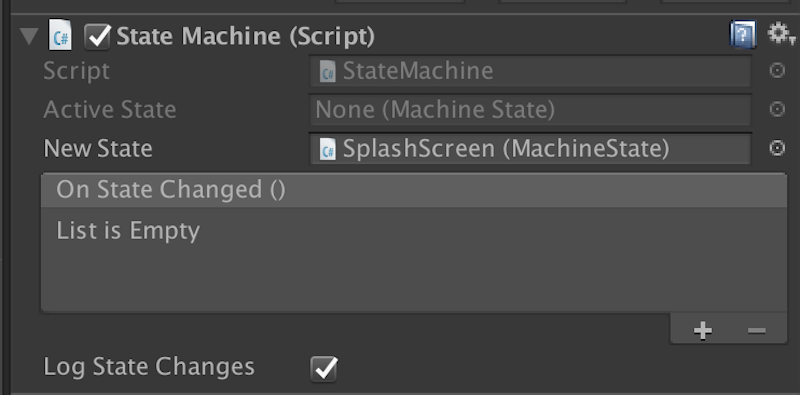This screenshot has height=395, width=800.
Task: Click the On State Changed () event header
Action: click(414, 190)
